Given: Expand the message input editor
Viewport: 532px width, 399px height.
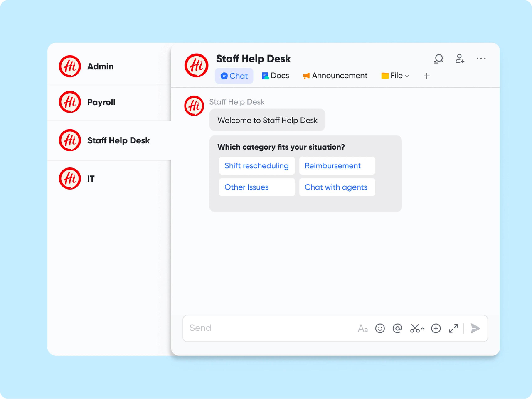Looking at the screenshot, I should click(453, 329).
